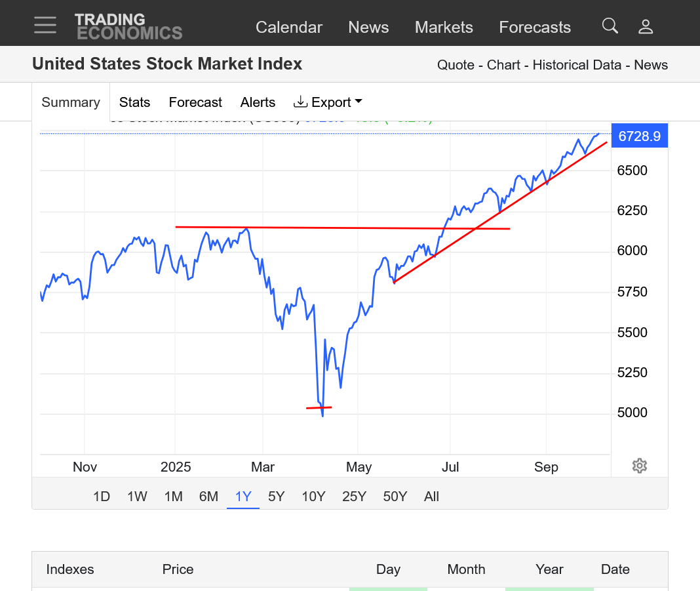Select the 5Y time range
The image size is (700, 591).
pyautogui.click(x=277, y=497)
